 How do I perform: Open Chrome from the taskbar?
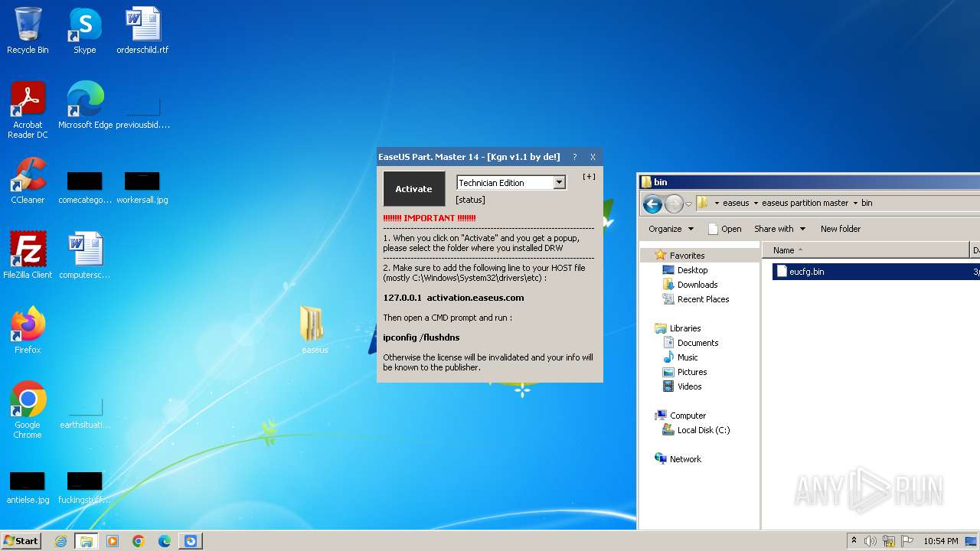click(139, 541)
